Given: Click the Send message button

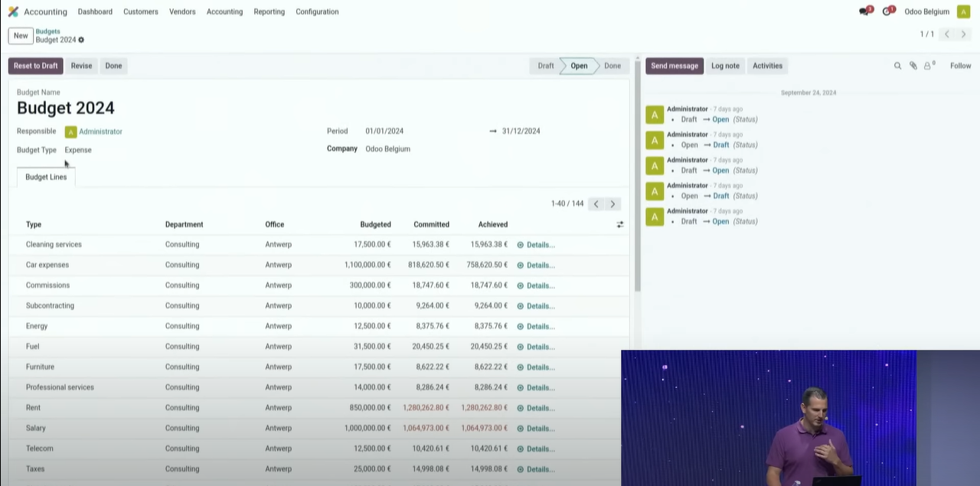Looking at the screenshot, I should [675, 66].
